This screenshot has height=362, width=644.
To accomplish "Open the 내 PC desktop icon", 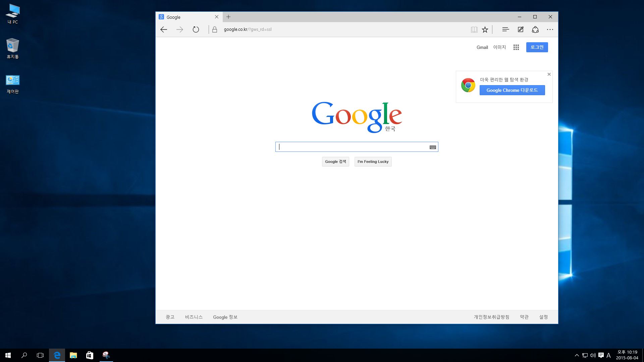I will [13, 14].
